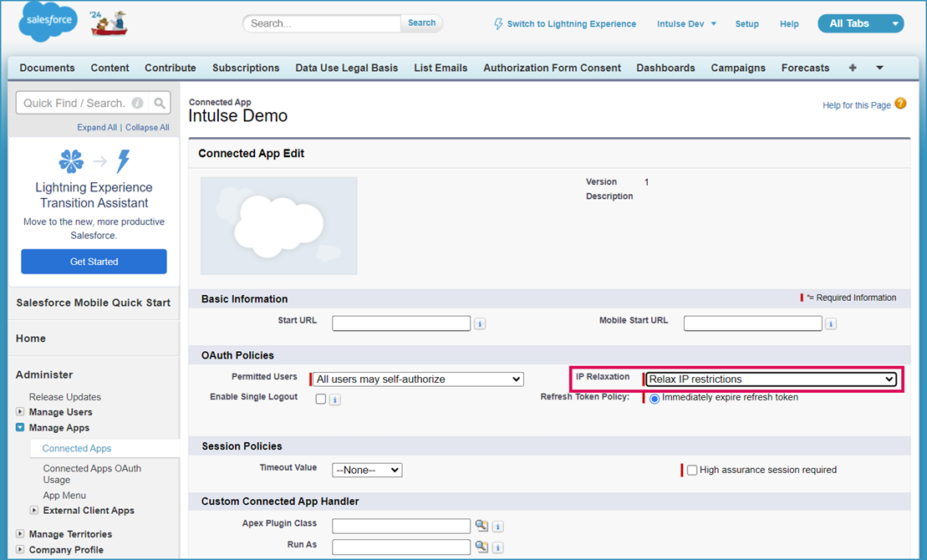Focus the Start URL field
This screenshot has width=927, height=560.
(401, 323)
